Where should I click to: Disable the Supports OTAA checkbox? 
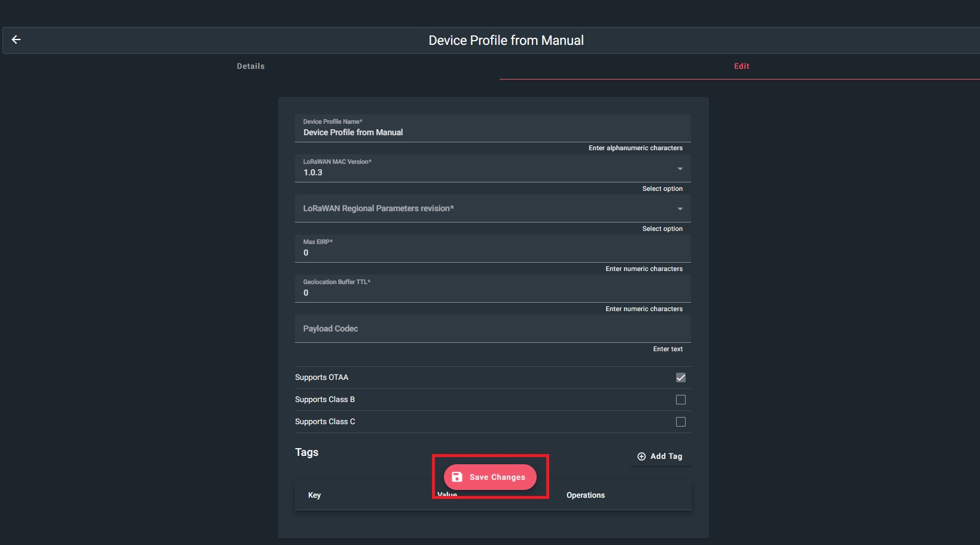tap(680, 377)
